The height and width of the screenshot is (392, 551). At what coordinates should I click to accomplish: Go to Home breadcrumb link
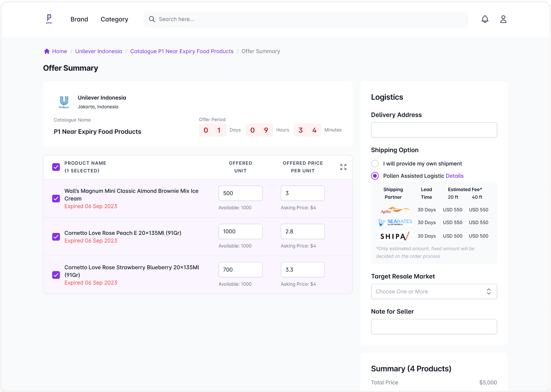[x=59, y=51]
